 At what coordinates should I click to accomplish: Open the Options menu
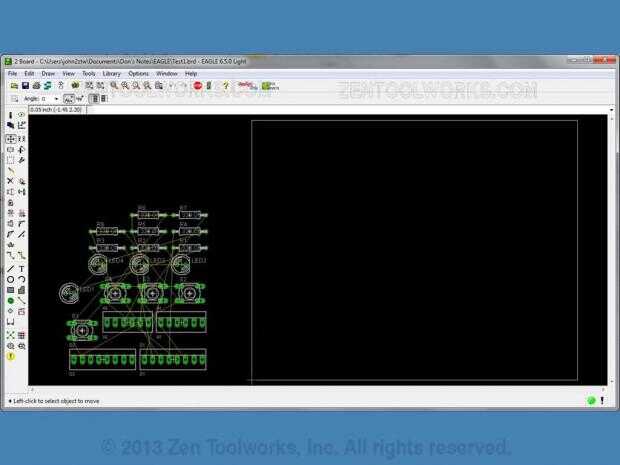[138, 74]
